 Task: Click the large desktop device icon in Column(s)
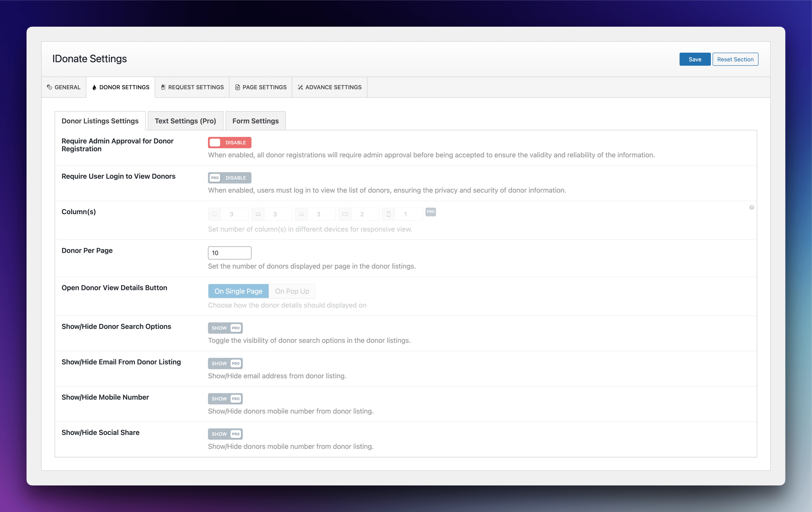point(214,214)
